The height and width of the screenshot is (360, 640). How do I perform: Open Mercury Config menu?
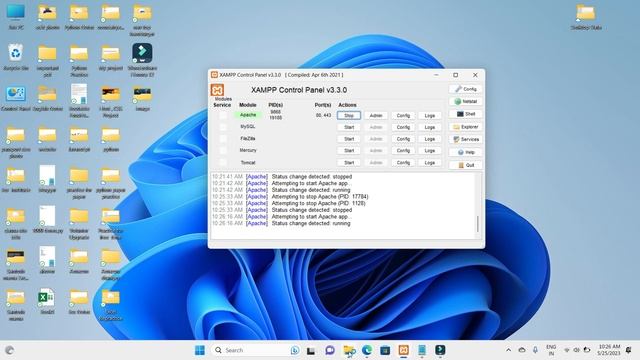403,151
